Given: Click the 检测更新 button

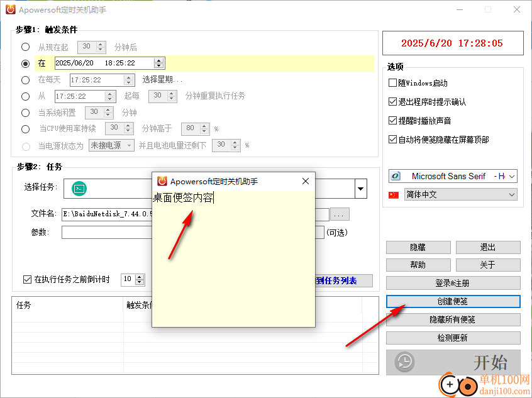Looking at the screenshot, I should tap(453, 338).
